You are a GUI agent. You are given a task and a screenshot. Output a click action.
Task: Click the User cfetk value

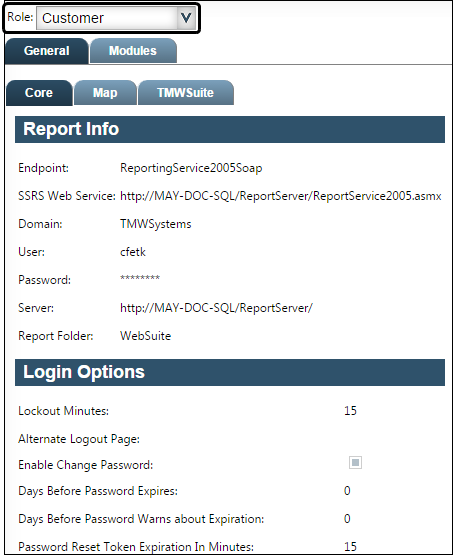[133, 252]
